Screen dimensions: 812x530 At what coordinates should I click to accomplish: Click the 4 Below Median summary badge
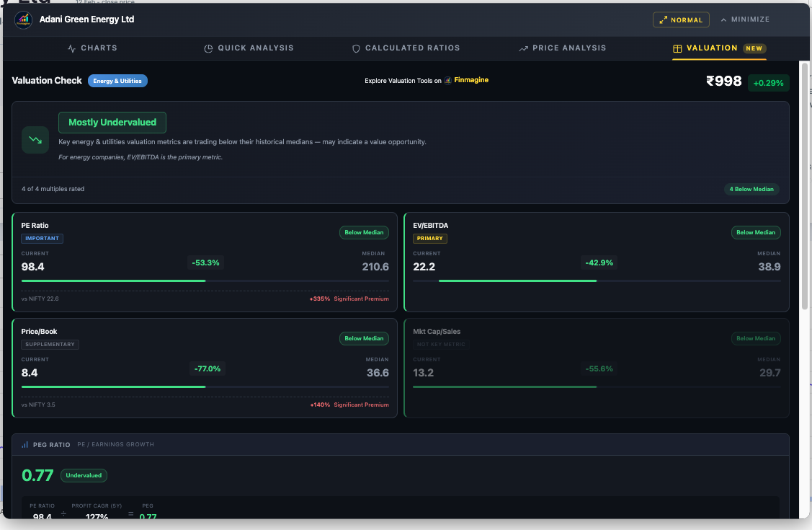752,190
